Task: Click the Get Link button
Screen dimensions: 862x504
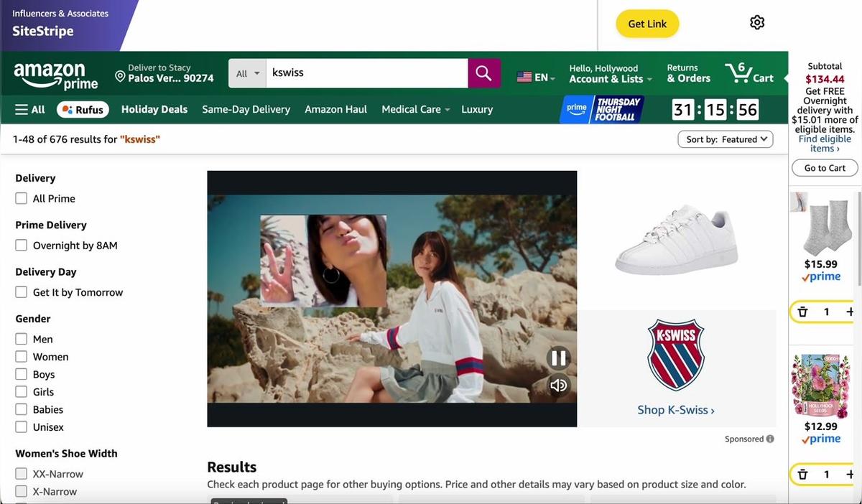Action: click(x=646, y=23)
